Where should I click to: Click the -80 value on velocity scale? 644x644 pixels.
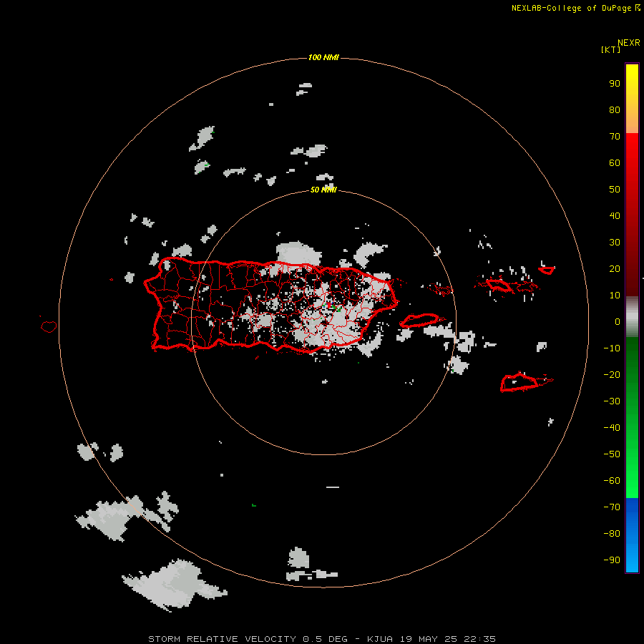pos(612,534)
